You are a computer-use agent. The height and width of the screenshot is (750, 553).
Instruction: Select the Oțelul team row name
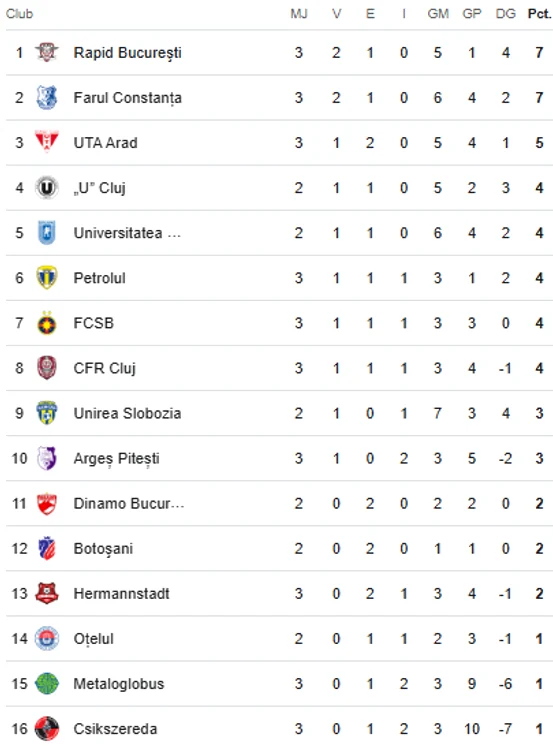[94, 639]
